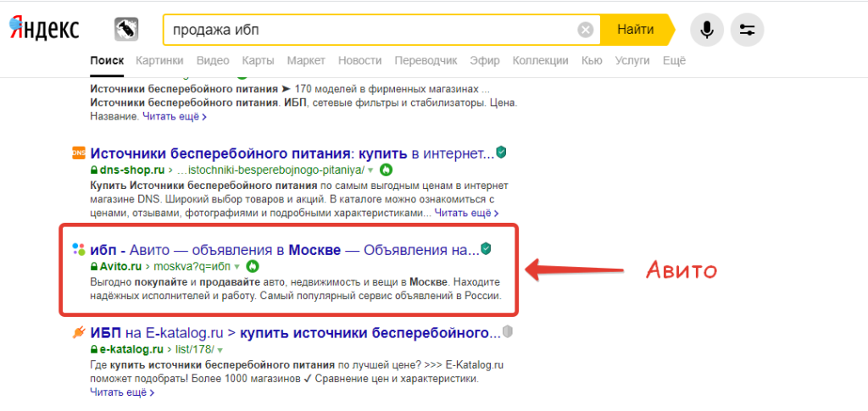Viewport: 868px width, 411px height.
Task: Click the rocket extension icon beside logo
Action: coord(126,29)
